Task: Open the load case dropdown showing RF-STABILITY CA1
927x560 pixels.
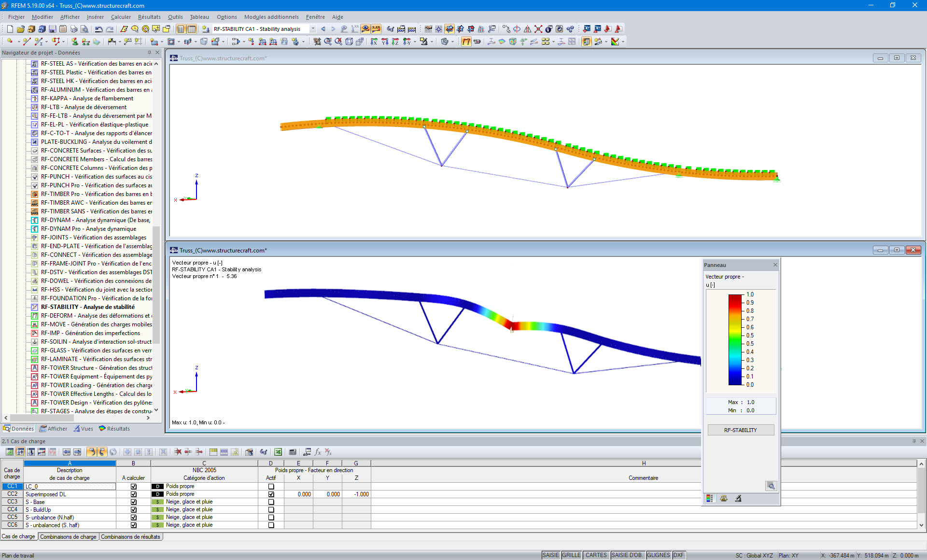Action: (x=313, y=29)
